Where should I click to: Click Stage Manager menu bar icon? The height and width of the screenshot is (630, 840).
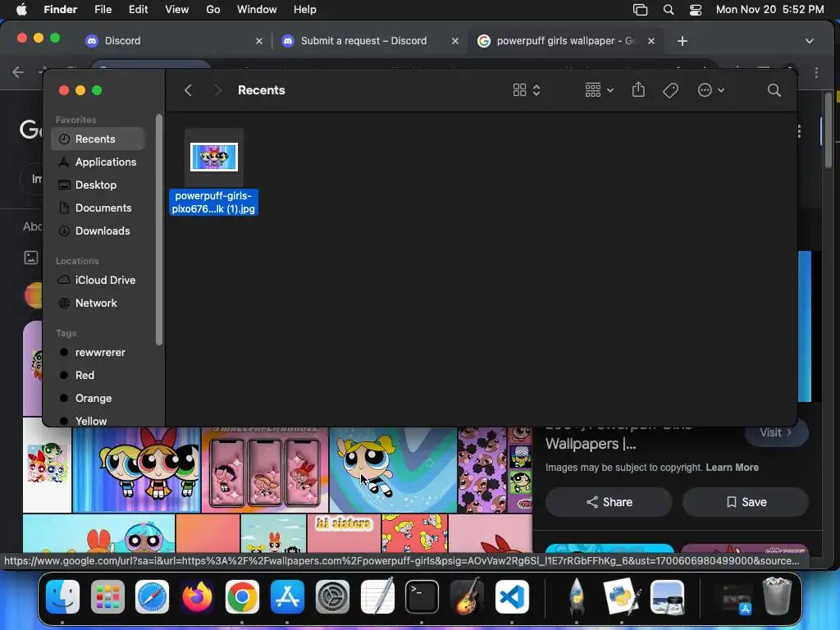pyautogui.click(x=640, y=10)
